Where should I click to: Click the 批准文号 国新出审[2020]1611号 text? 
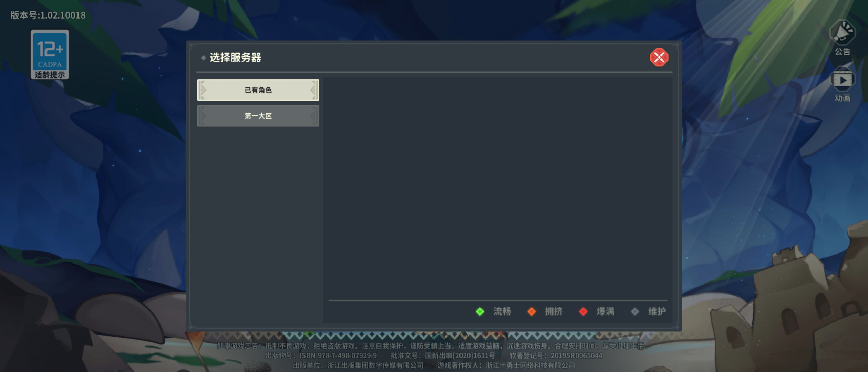[443, 355]
